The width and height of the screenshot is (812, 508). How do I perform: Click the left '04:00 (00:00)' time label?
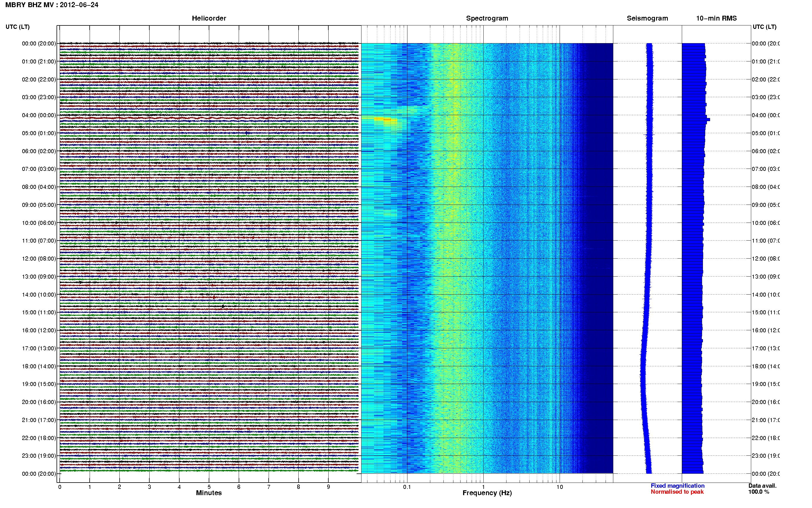[x=39, y=115]
